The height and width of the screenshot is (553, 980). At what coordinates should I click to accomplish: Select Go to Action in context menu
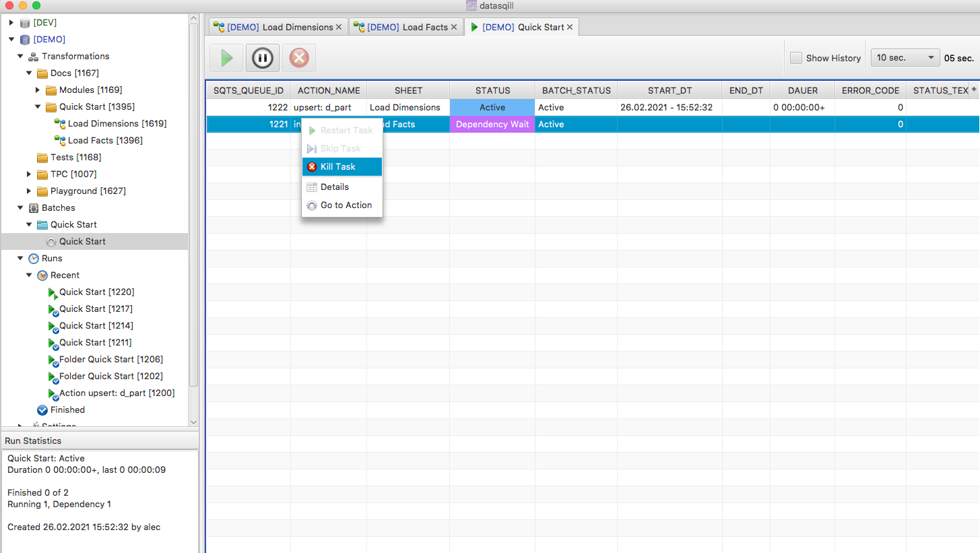[346, 205]
